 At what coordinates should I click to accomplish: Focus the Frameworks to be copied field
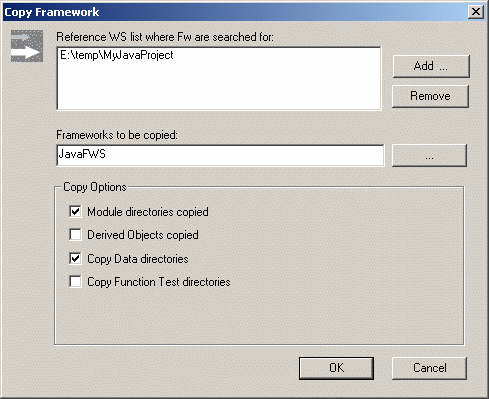220,155
